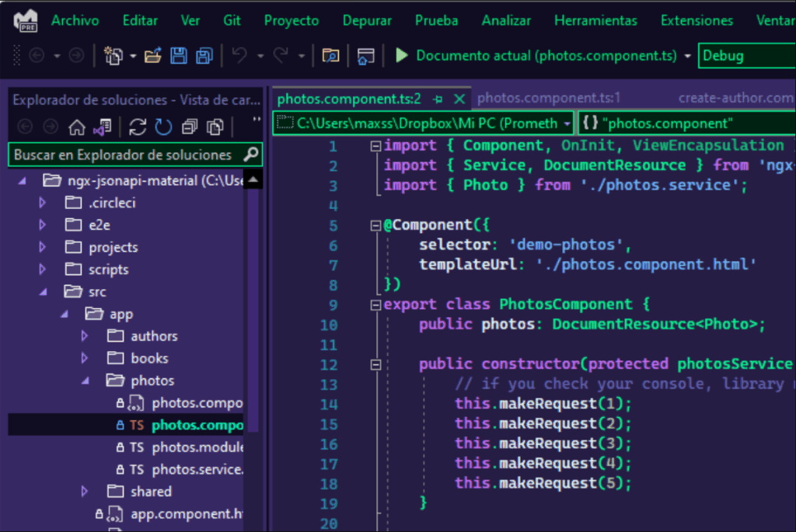Focus the Buscar en Explorador de soluciones field

(x=135, y=155)
